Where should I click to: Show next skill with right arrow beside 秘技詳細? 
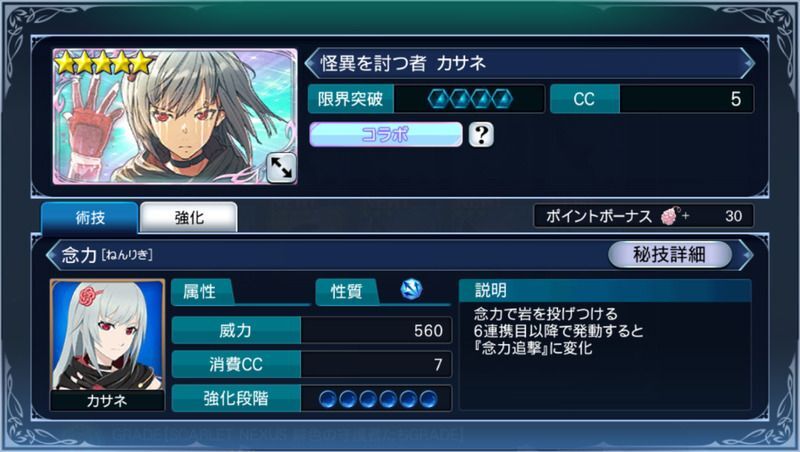(746, 254)
